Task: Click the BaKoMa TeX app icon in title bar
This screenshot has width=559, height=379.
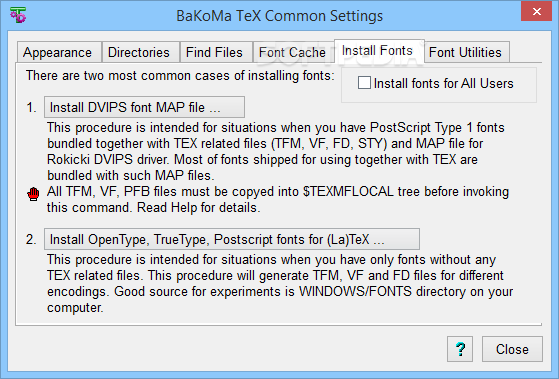Action: [x=18, y=15]
